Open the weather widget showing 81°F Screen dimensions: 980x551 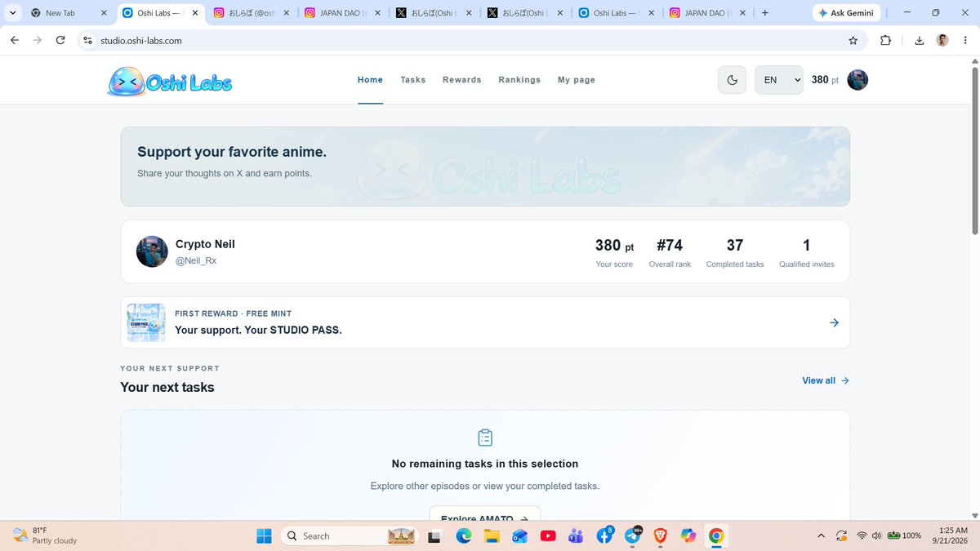pos(46,535)
